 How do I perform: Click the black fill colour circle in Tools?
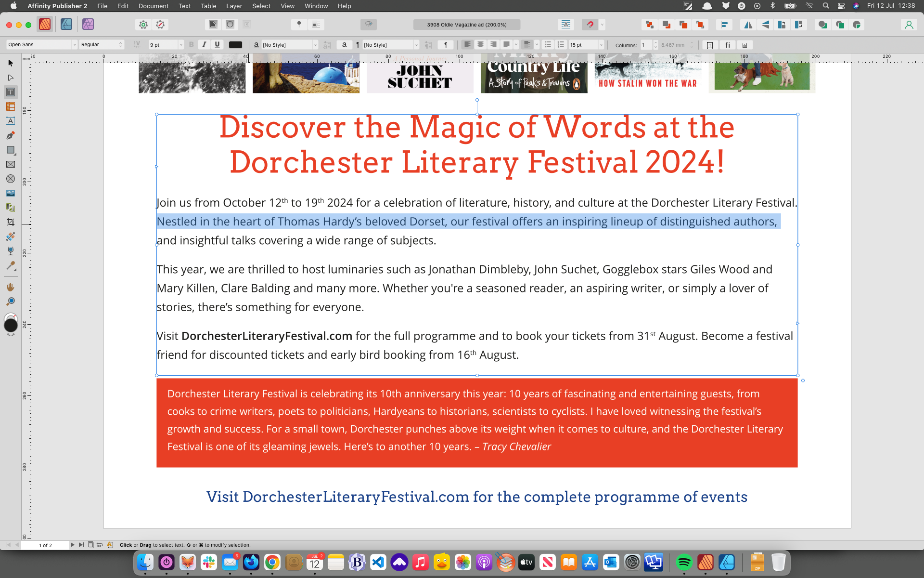point(11,326)
